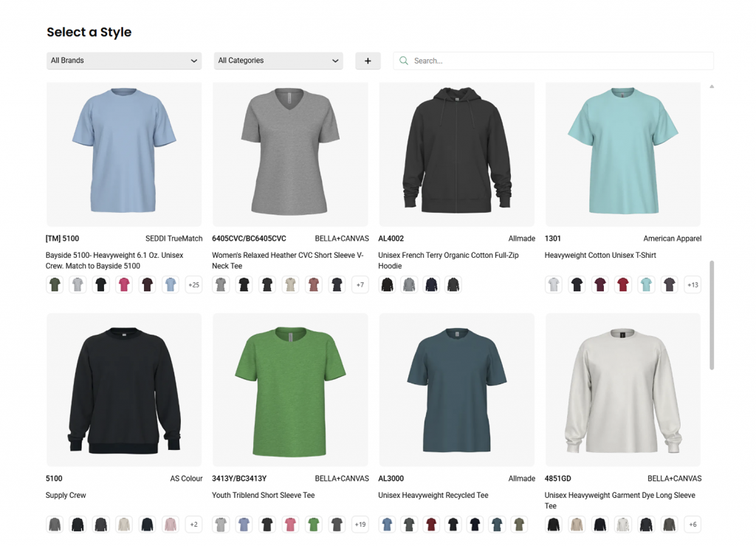Click the search magnifying glass icon

click(403, 61)
